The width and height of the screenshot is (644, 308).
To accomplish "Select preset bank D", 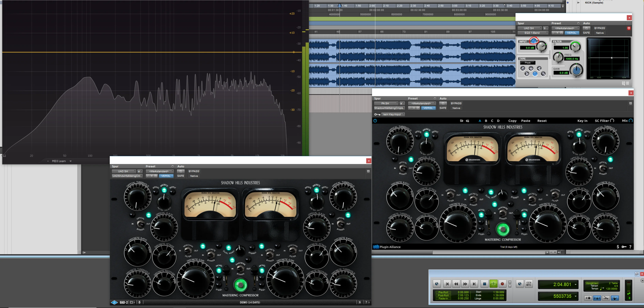I will (498, 121).
